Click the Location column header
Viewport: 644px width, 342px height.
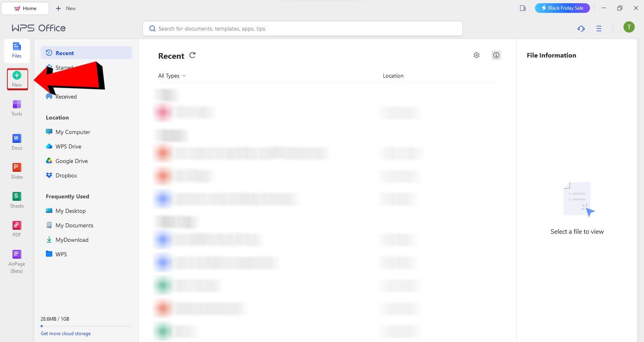click(393, 76)
